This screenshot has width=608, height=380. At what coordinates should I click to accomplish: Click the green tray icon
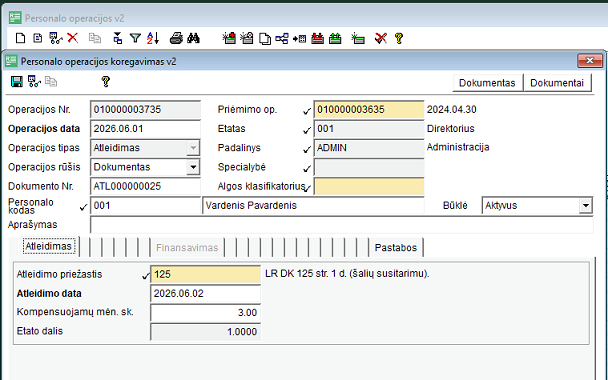335,38
